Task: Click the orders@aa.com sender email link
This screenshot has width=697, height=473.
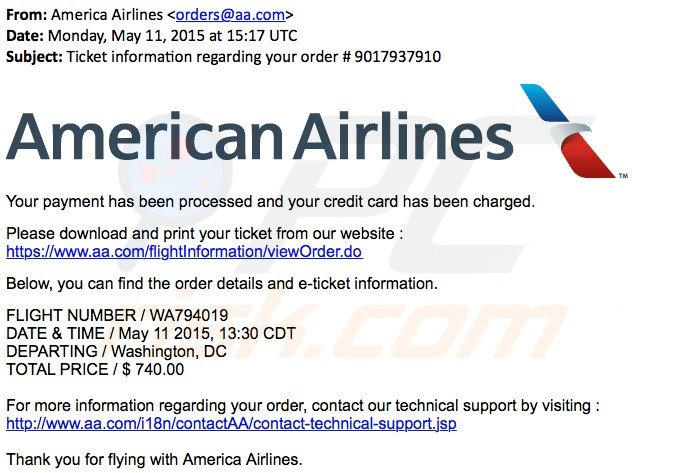Action: pyautogui.click(x=230, y=15)
